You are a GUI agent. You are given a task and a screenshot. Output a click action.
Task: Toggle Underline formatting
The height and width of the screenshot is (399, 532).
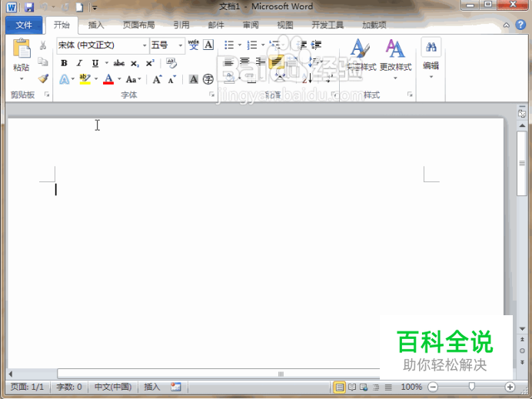pos(95,63)
